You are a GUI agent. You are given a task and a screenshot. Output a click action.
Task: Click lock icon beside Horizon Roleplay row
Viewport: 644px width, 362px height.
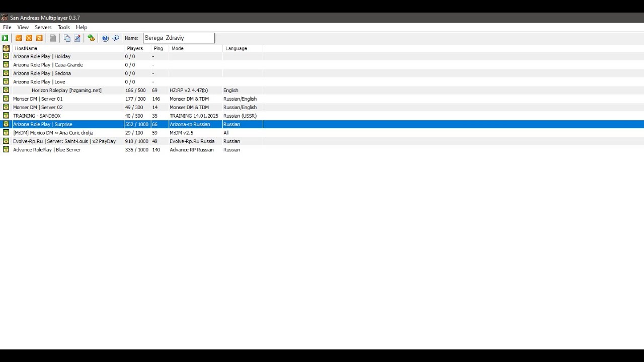pyautogui.click(x=6, y=90)
